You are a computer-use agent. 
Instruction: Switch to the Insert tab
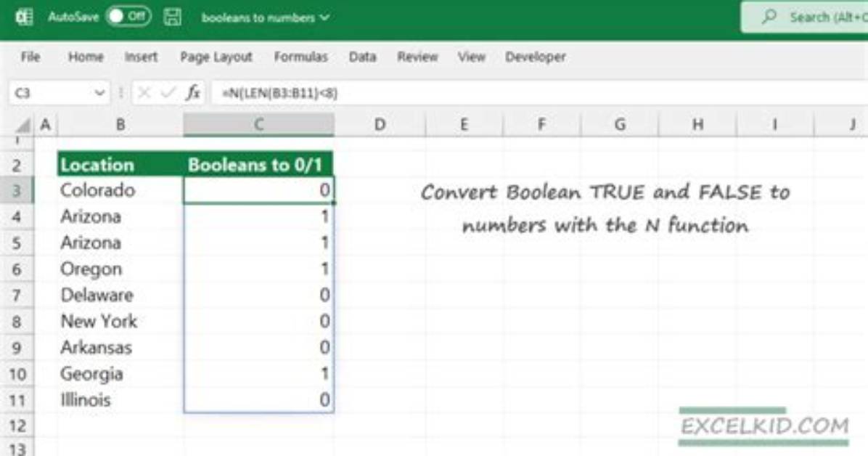pyautogui.click(x=141, y=57)
